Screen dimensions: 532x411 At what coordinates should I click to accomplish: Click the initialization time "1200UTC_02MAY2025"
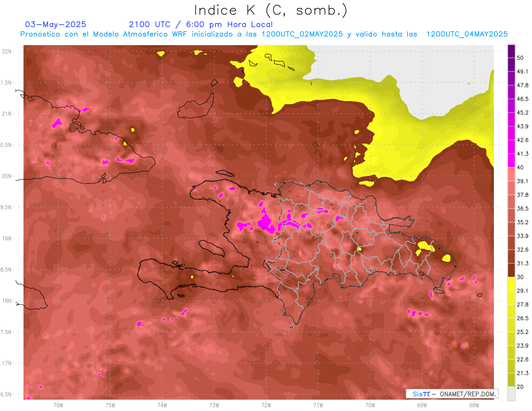pos(302,34)
